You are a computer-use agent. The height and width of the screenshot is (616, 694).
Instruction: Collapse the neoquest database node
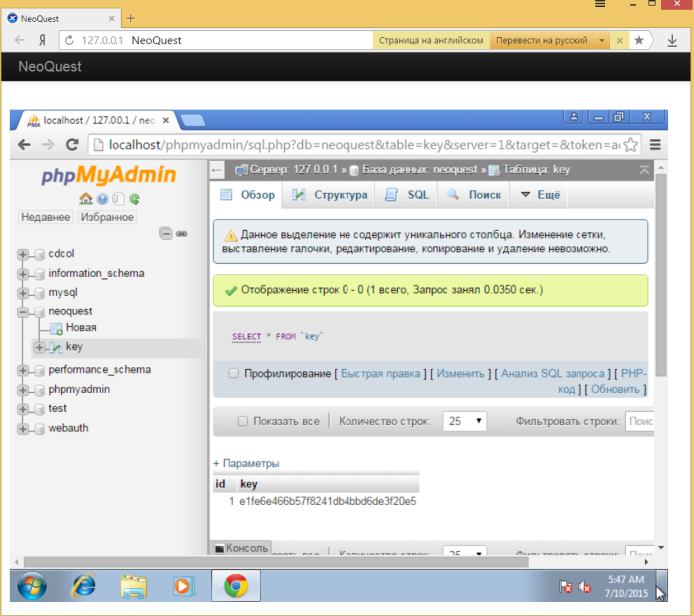point(23,312)
